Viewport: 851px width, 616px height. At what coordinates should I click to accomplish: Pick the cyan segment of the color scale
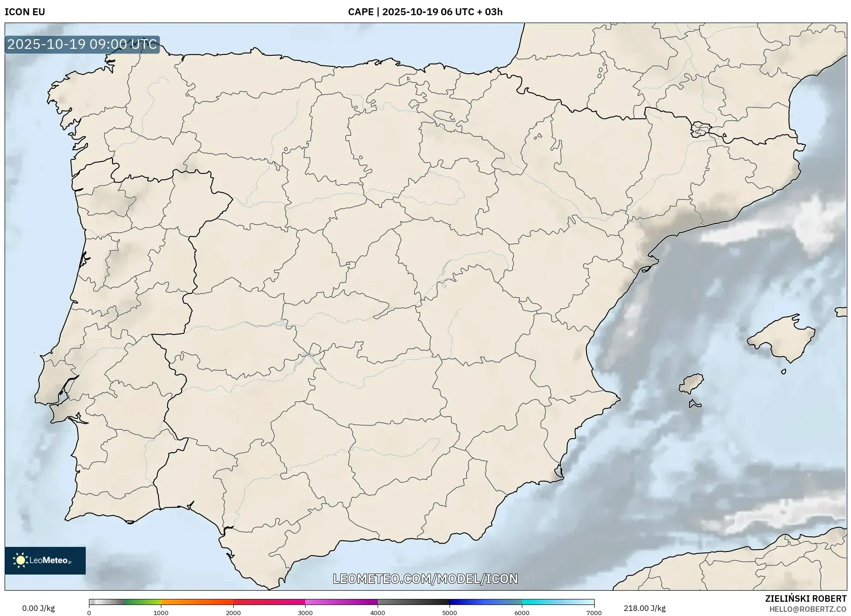coord(558,602)
